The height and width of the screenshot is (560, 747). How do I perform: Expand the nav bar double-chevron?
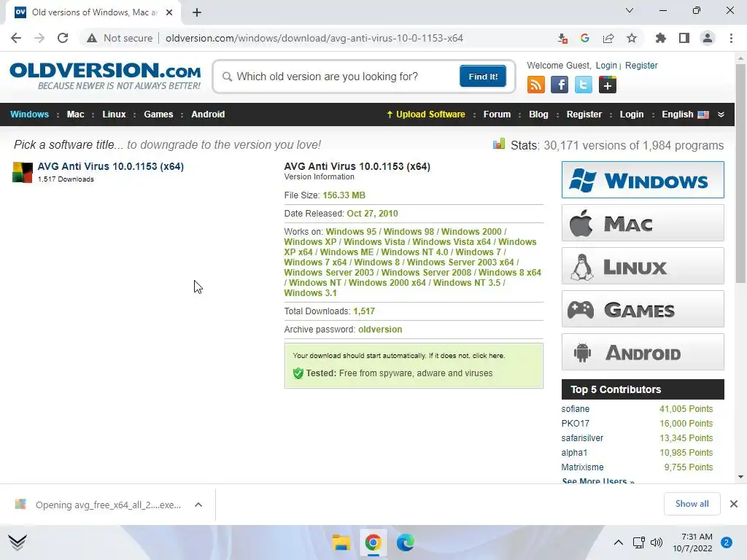click(x=721, y=114)
